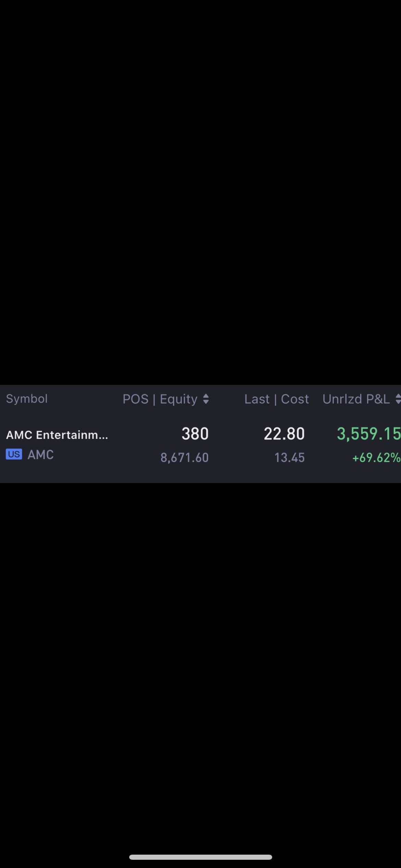Open the AMC Entertainm... position row
The image size is (401, 868).
(x=200, y=445)
